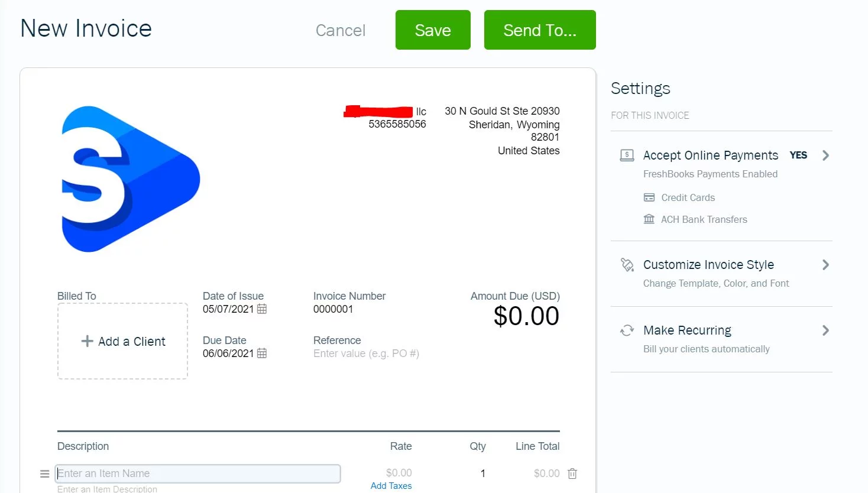868x493 pixels.
Task: Click the company logo image
Action: click(x=131, y=179)
